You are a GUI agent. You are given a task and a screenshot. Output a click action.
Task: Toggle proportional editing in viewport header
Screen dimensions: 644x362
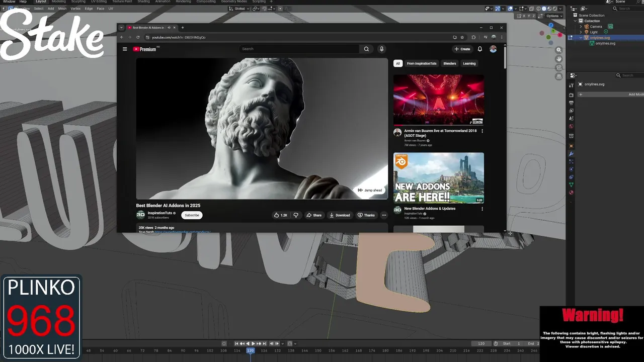pyautogui.click(x=280, y=9)
